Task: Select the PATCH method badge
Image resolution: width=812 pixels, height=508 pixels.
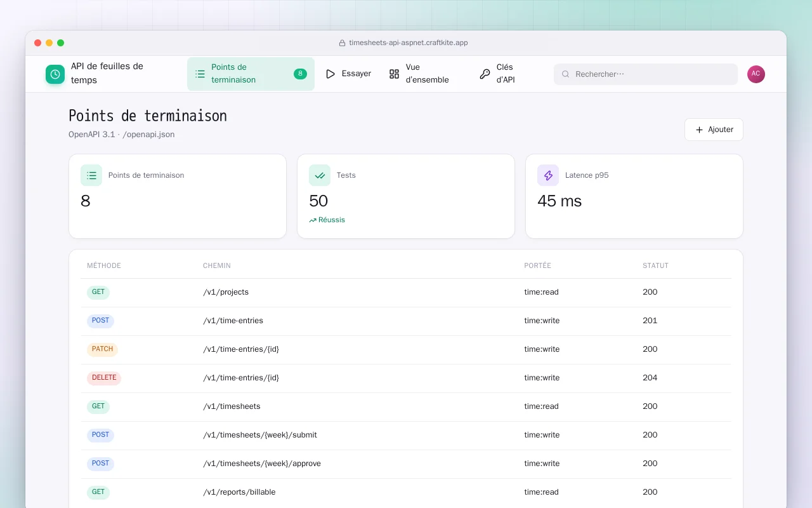Action: click(102, 349)
